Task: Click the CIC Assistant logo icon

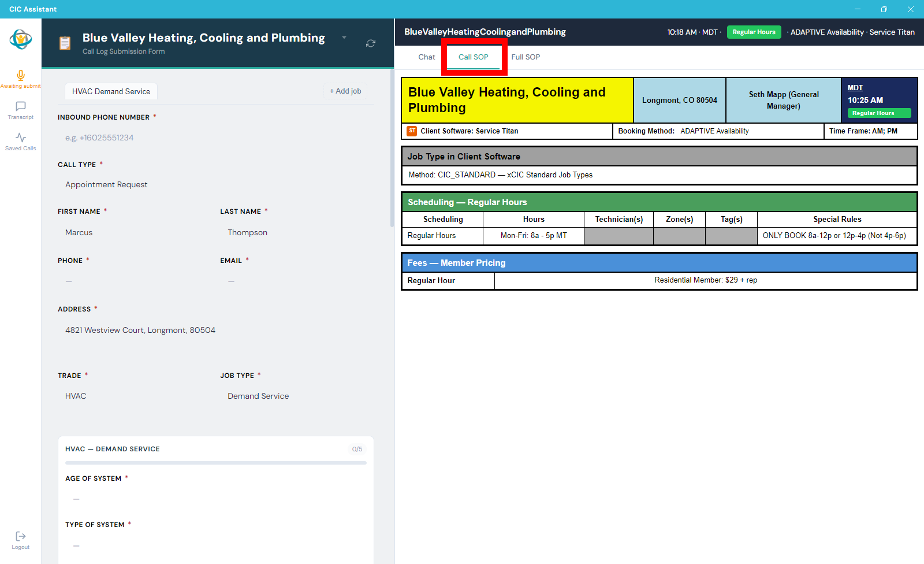Action: (21, 39)
